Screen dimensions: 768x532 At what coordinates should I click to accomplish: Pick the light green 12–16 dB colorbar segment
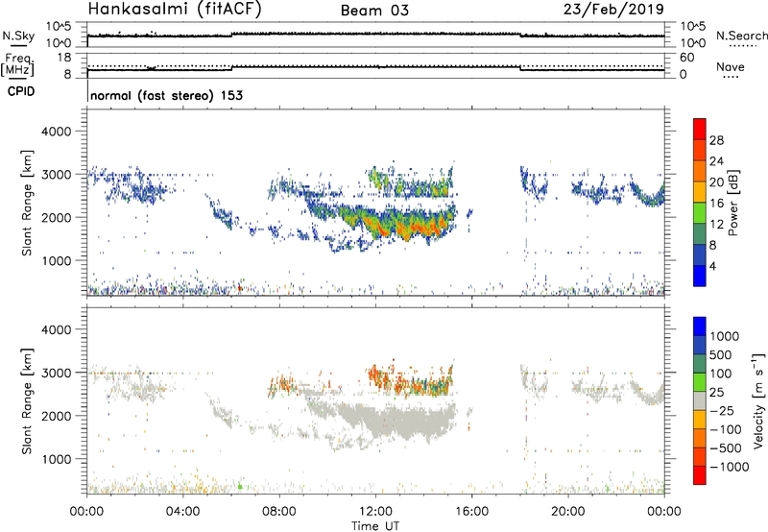coord(700,213)
